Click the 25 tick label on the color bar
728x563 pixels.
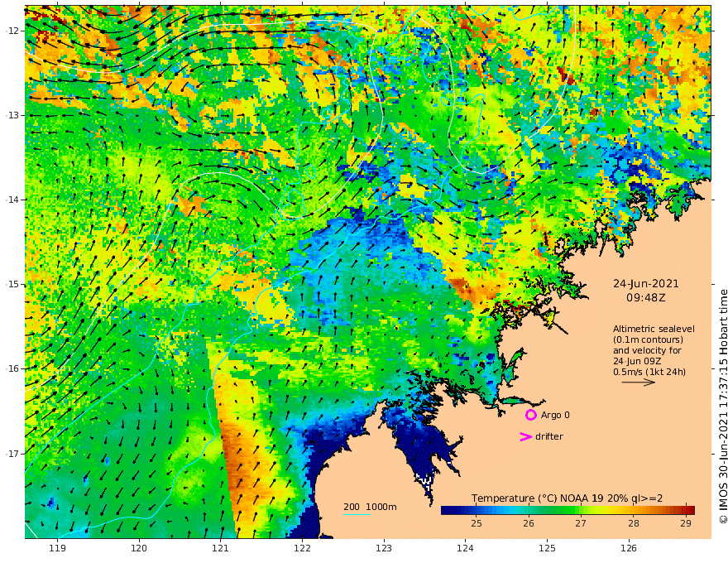[x=477, y=523]
